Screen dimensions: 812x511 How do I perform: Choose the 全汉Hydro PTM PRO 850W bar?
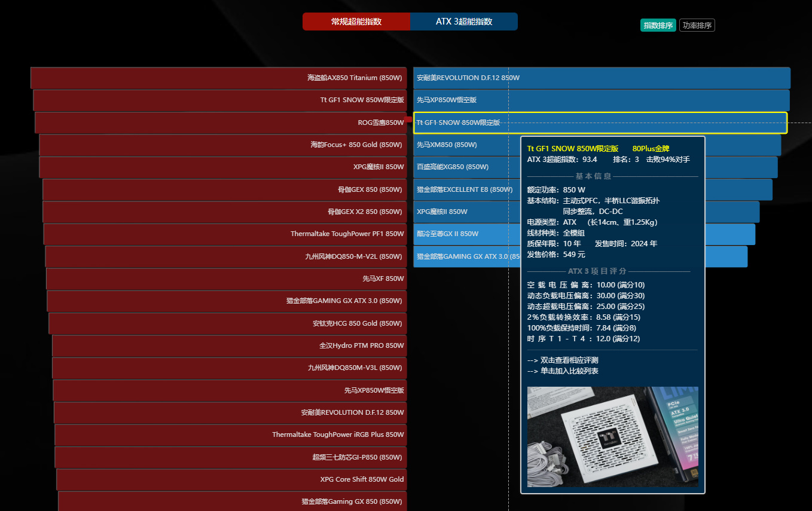(230, 345)
